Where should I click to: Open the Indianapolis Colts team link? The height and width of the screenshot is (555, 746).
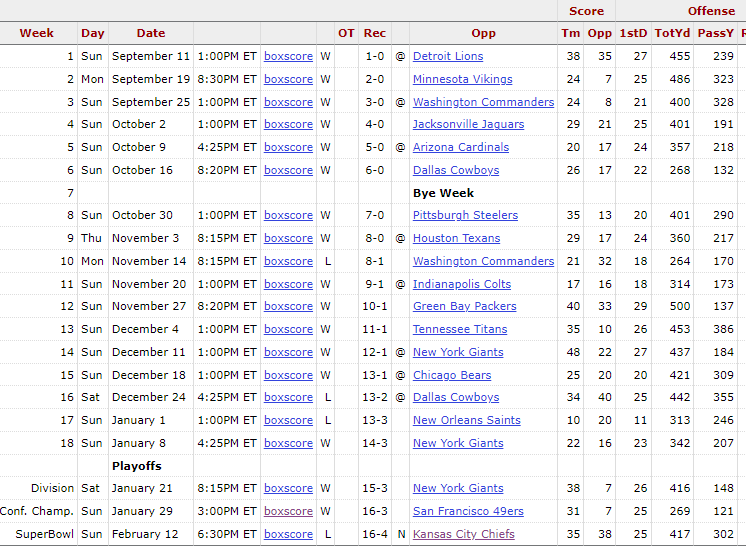pos(461,284)
